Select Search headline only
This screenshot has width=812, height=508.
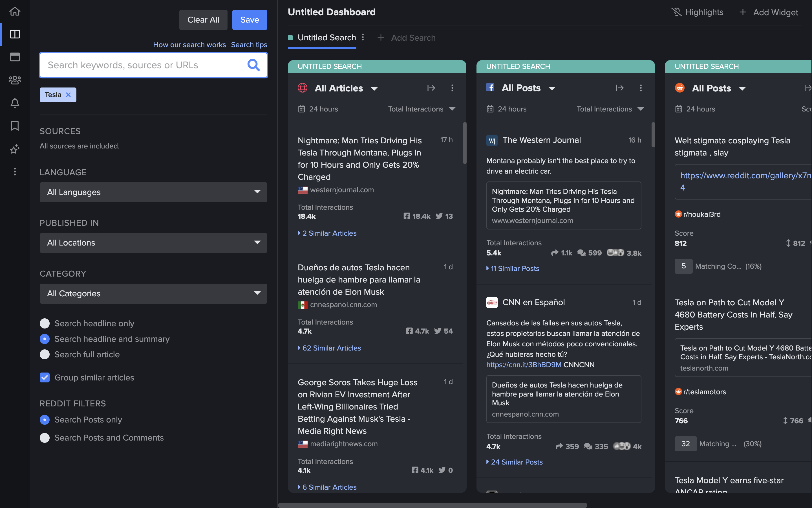click(x=45, y=323)
